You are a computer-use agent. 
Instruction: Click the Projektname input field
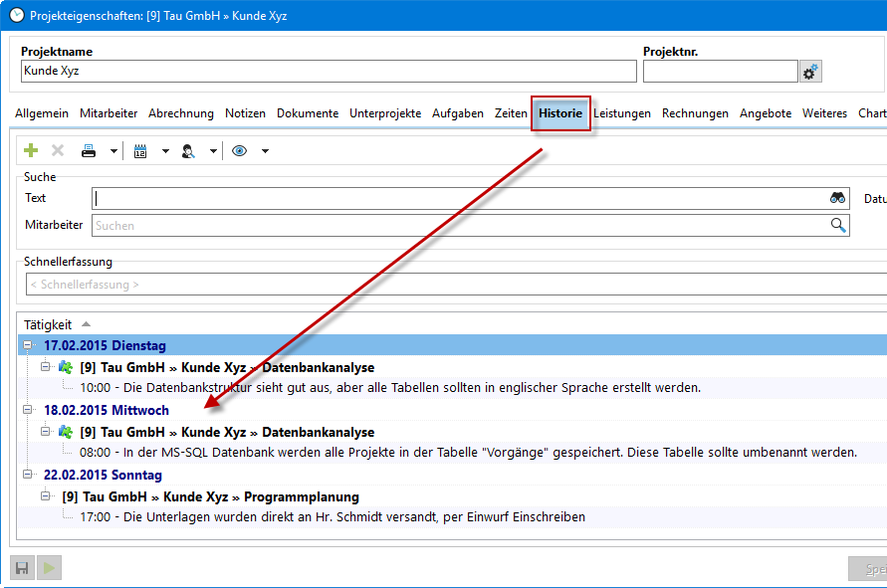click(329, 72)
